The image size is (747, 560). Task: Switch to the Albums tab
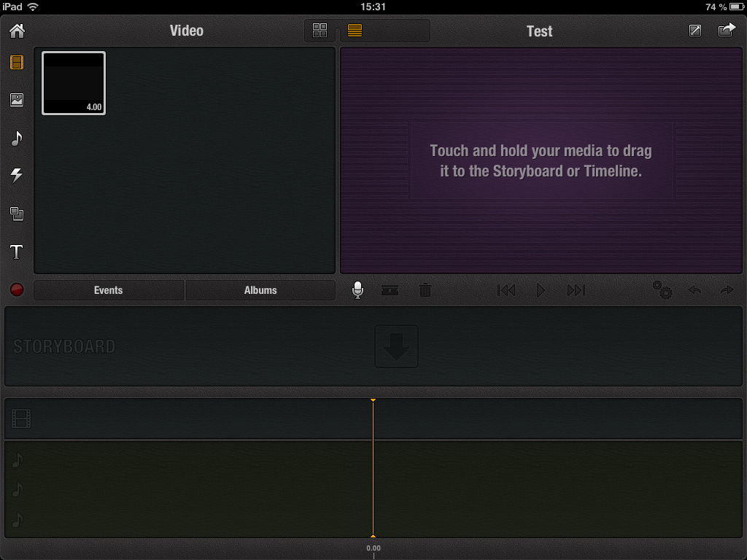coord(260,290)
